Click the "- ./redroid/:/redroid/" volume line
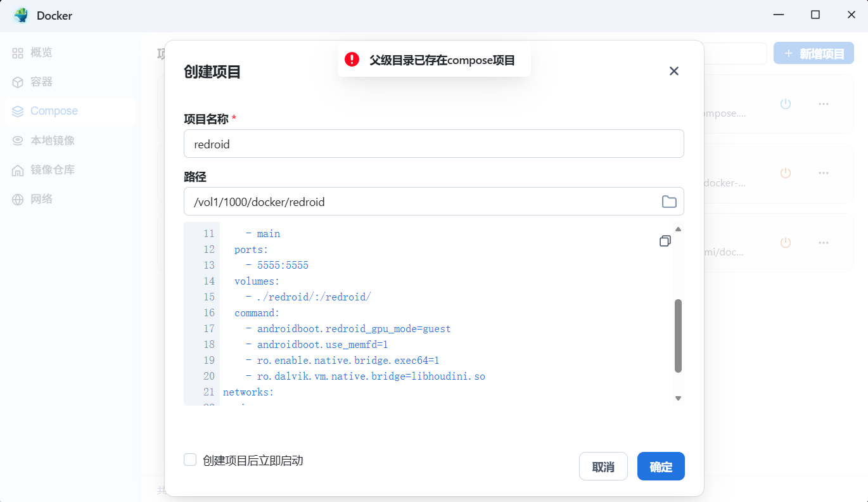 click(x=308, y=297)
